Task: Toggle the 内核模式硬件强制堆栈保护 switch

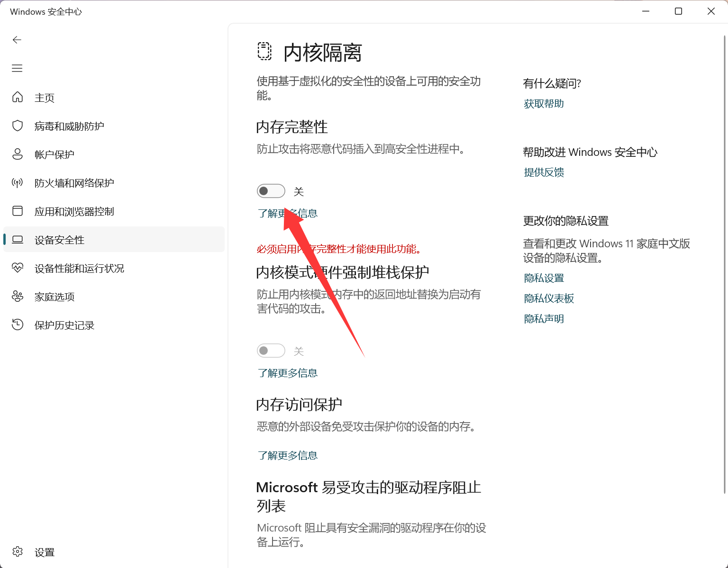Action: pos(271,351)
